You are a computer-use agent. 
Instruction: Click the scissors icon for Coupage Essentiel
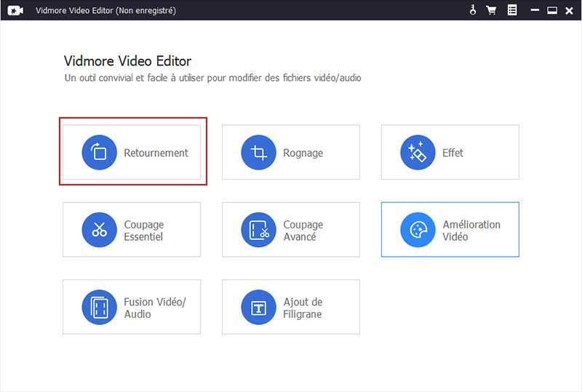click(x=100, y=231)
